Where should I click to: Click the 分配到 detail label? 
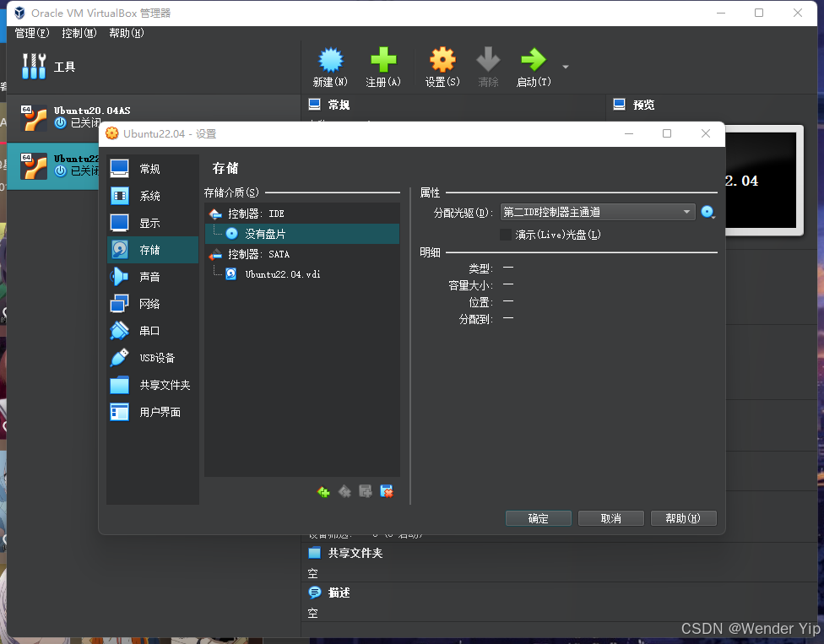point(475,319)
